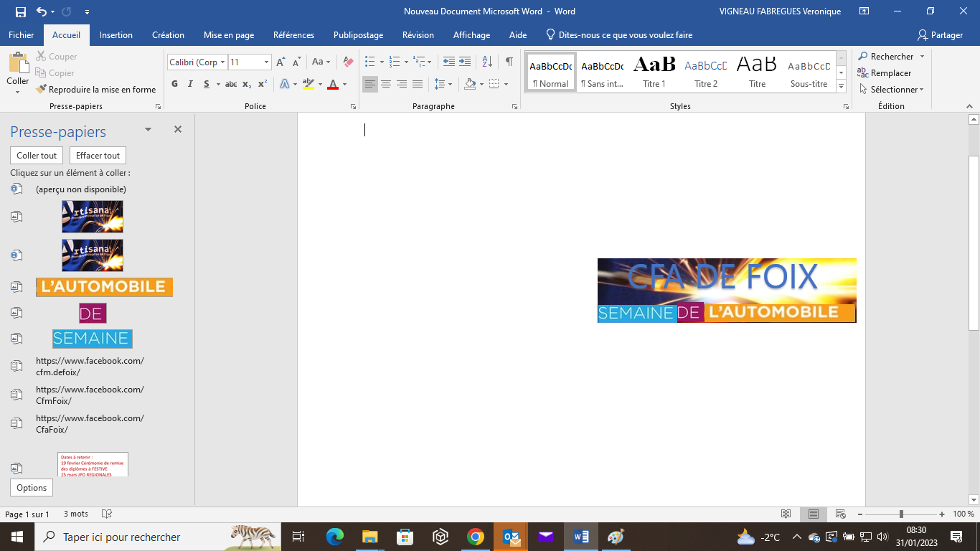Open the underline style dropdown arrow

tap(217, 84)
